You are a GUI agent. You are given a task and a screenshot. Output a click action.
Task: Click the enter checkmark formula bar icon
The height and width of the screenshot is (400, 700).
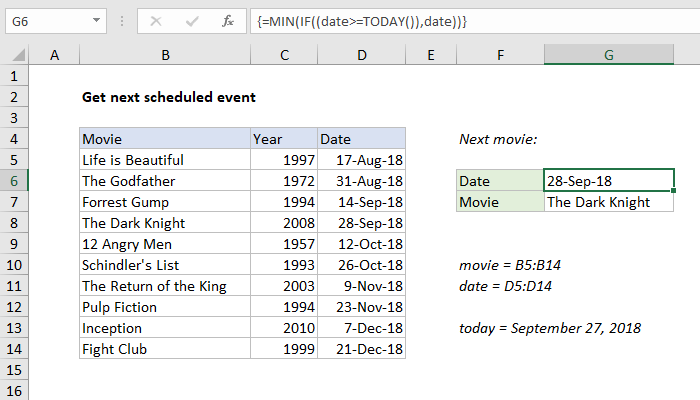click(x=191, y=20)
